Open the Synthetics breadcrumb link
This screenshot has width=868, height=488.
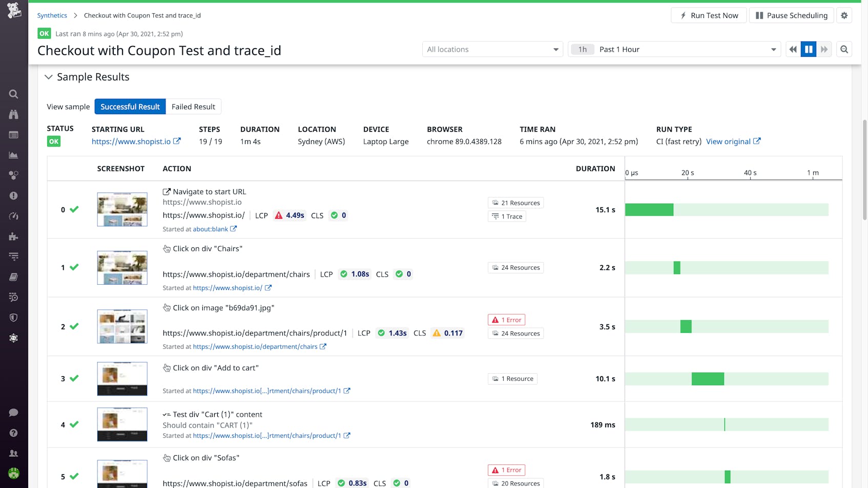click(52, 15)
